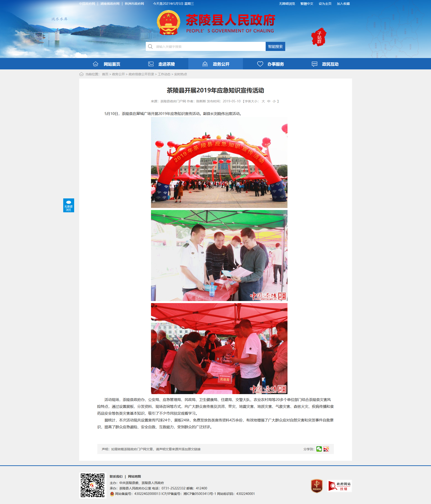Click the heart icon beside 办事服务
This screenshot has width=431, height=504.
pyautogui.click(x=260, y=64)
